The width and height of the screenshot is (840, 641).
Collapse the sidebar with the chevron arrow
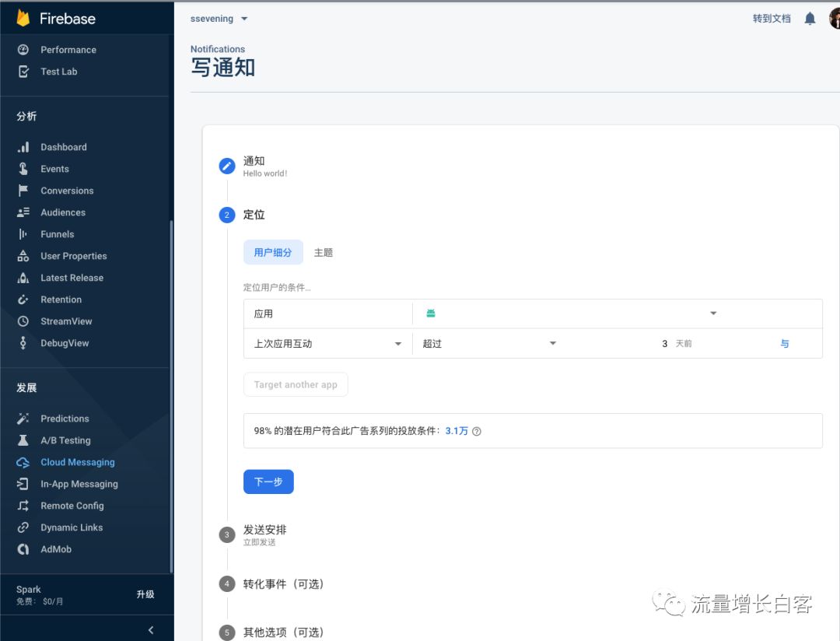click(151, 630)
